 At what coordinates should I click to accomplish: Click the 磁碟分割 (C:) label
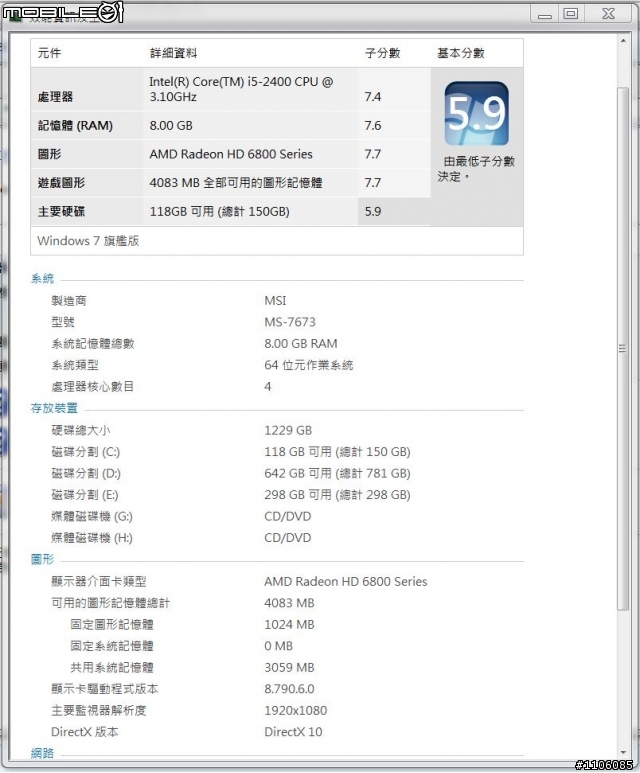[x=86, y=452]
